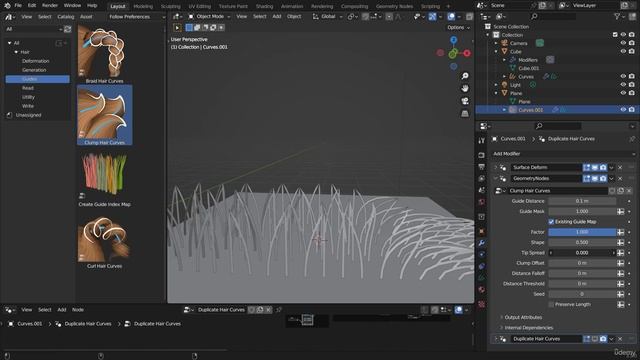Open Follow Preferences import dropdown
This screenshot has height=360, width=640.
click(137, 17)
